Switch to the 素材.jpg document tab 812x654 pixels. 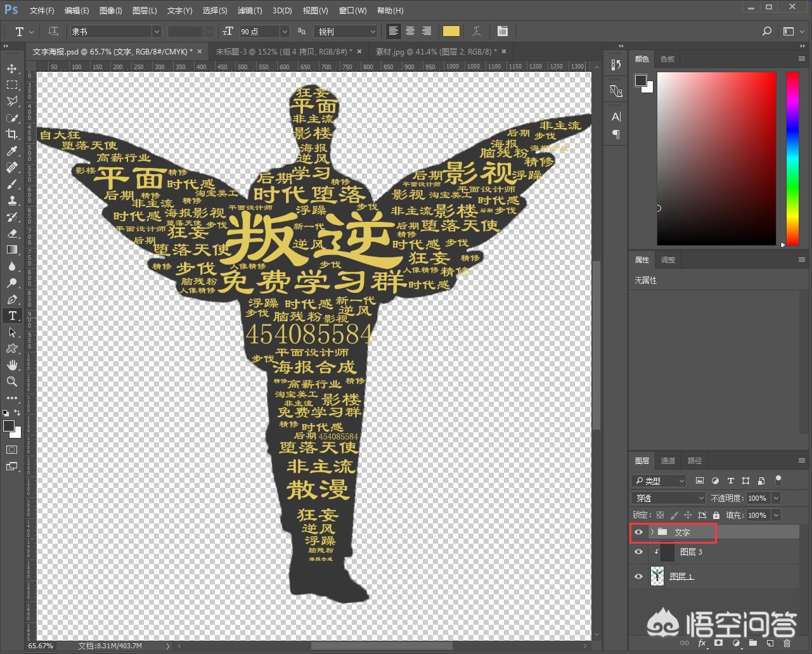point(436,51)
